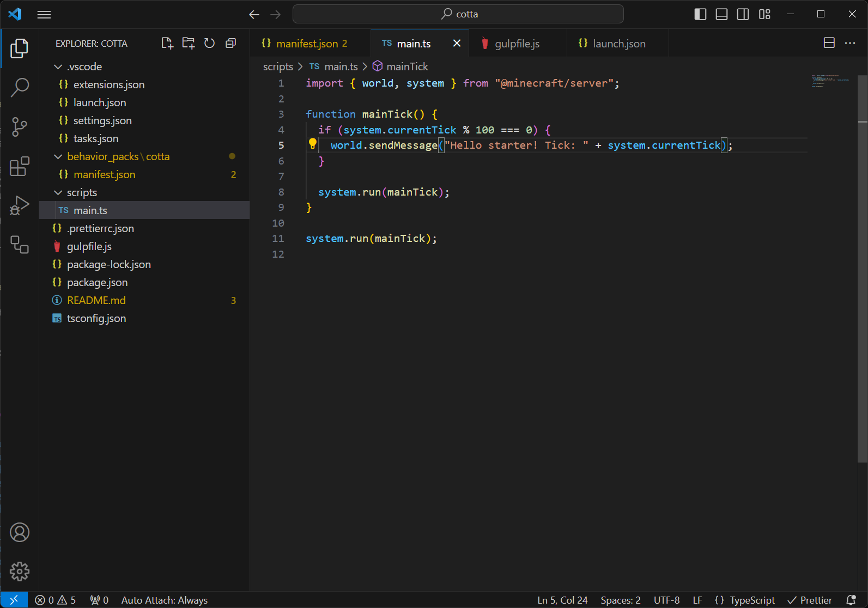Viewport: 868px width, 608px height.
Task: Open notifications bell
Action: point(851,600)
